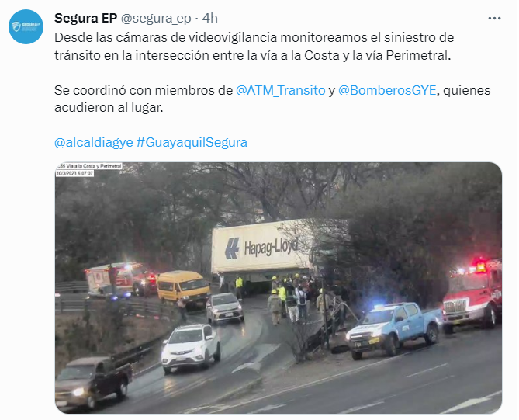Image resolution: width=519 pixels, height=420 pixels.
Task: Click the tweet text about 'siniestro de tránsito'
Action: click(x=254, y=47)
